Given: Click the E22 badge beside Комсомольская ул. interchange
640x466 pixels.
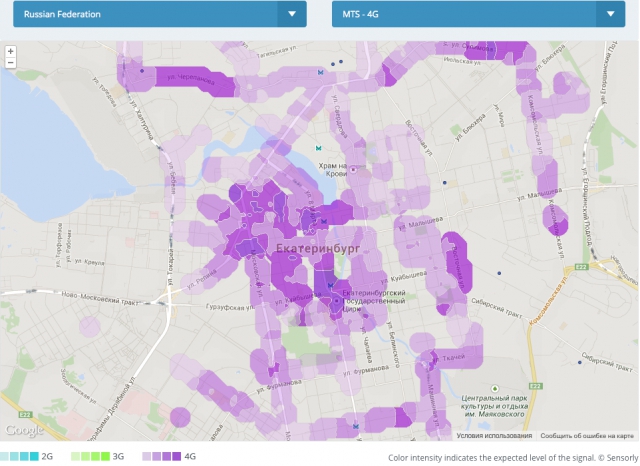Looking at the screenshot, I should point(581,267).
